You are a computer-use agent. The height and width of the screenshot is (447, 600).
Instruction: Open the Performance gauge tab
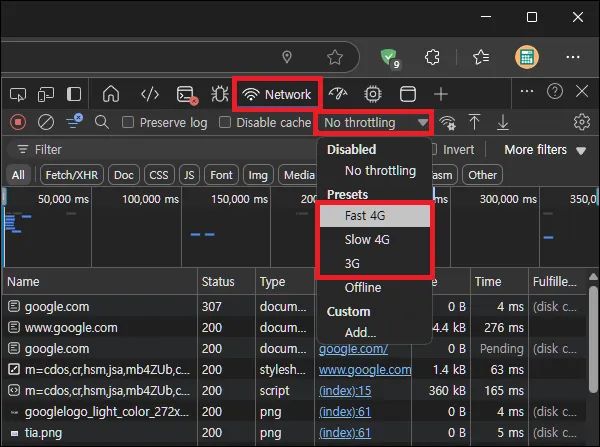(x=338, y=94)
